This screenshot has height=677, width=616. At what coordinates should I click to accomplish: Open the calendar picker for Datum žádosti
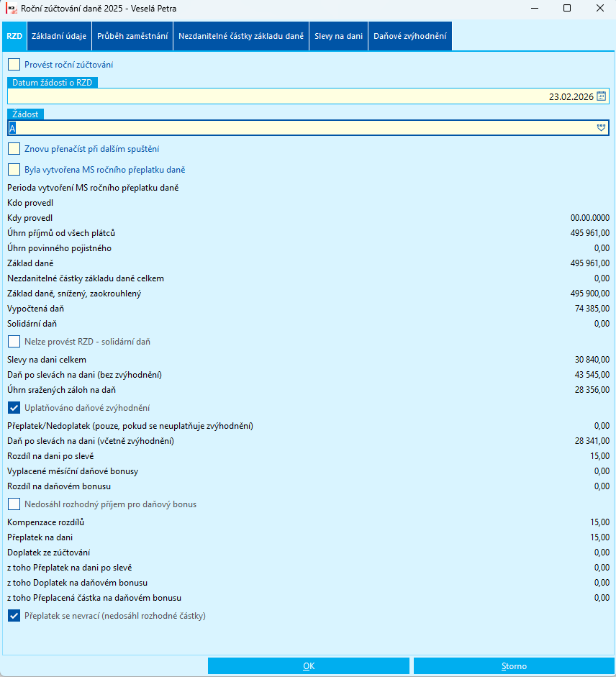(x=601, y=96)
